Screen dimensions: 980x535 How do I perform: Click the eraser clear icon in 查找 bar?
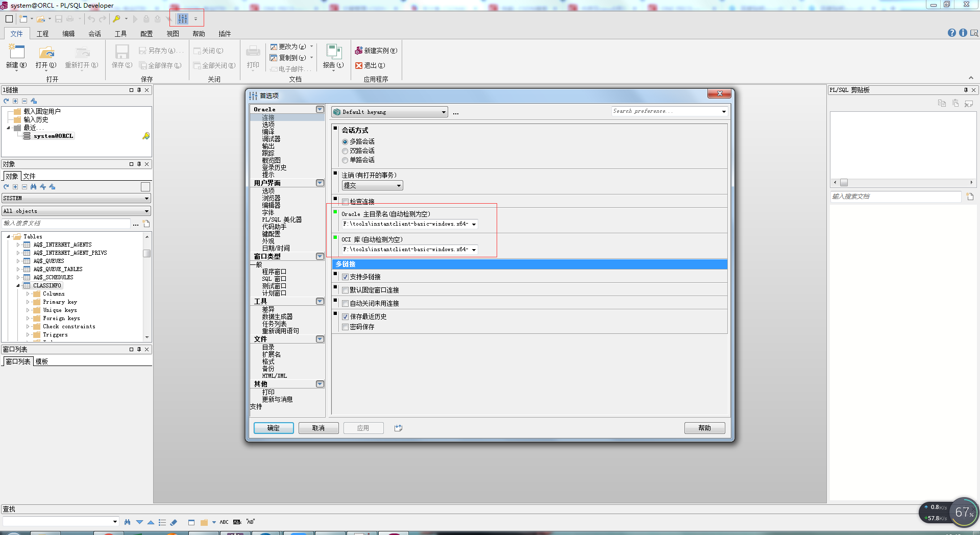174,522
